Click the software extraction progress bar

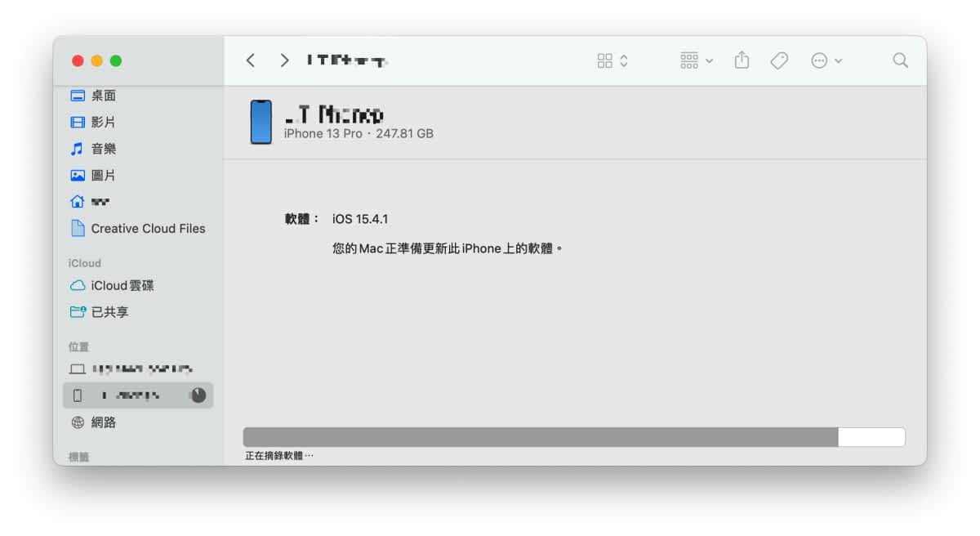click(x=574, y=437)
